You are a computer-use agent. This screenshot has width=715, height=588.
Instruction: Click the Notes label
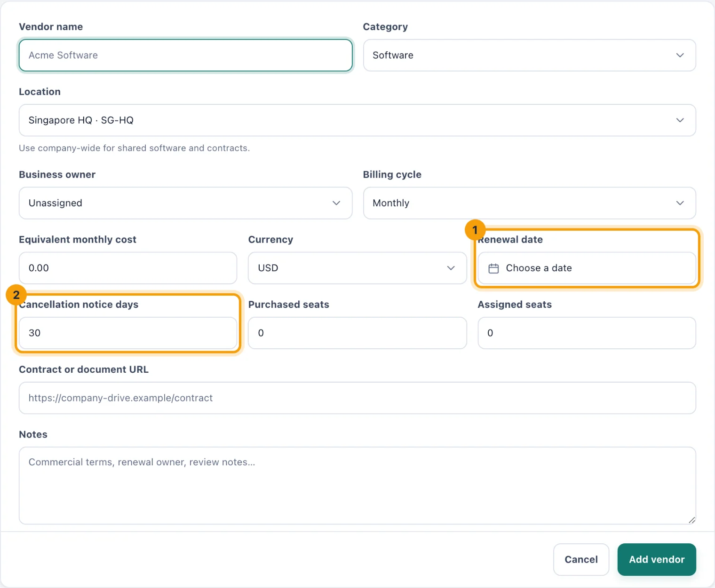tap(33, 434)
